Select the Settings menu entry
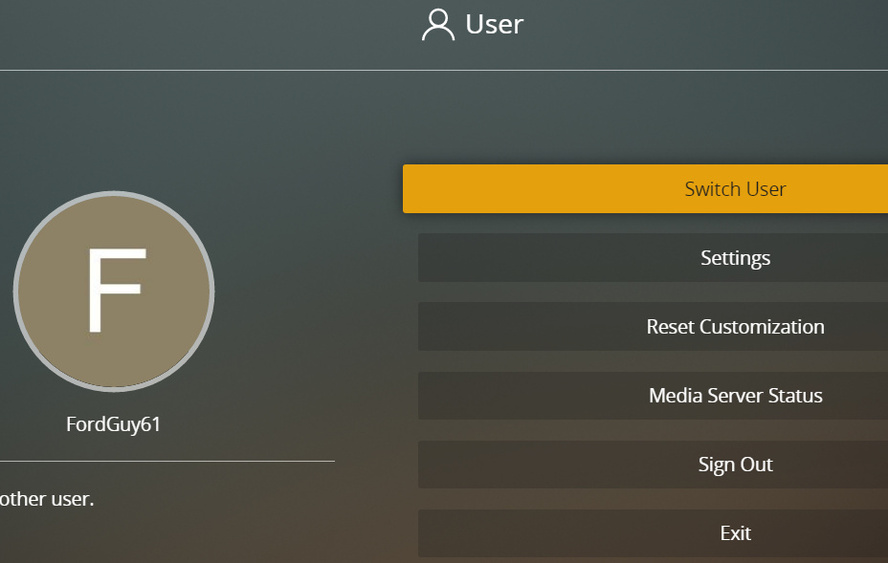This screenshot has height=563, width=888. [735, 258]
